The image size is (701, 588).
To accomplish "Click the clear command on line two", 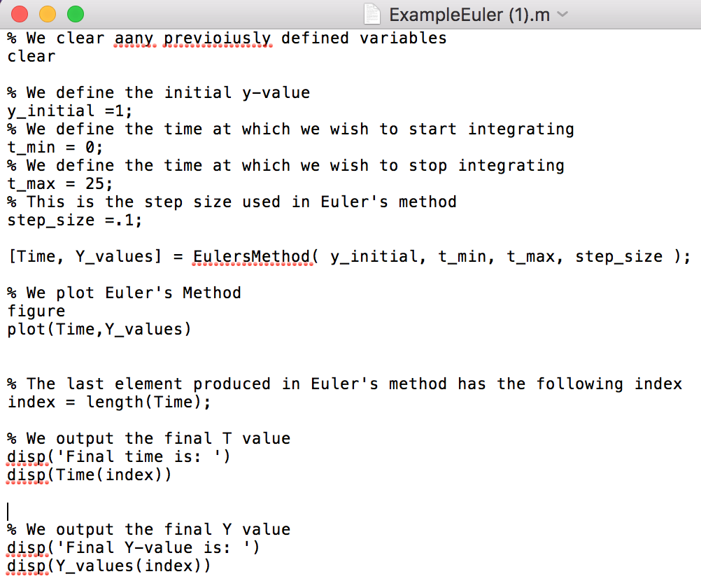I will pos(31,56).
